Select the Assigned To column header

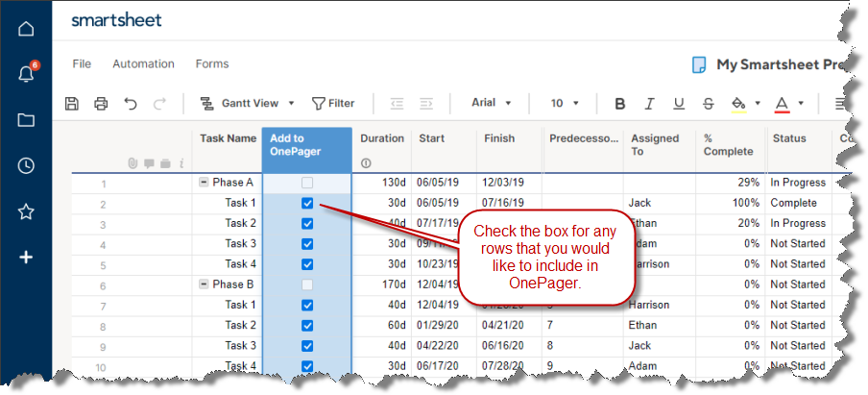pyautogui.click(x=660, y=150)
